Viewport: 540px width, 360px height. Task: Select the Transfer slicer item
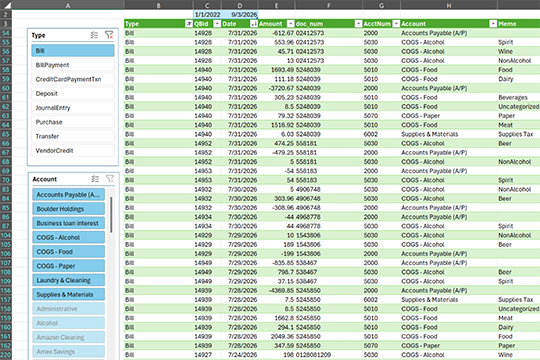click(x=73, y=136)
